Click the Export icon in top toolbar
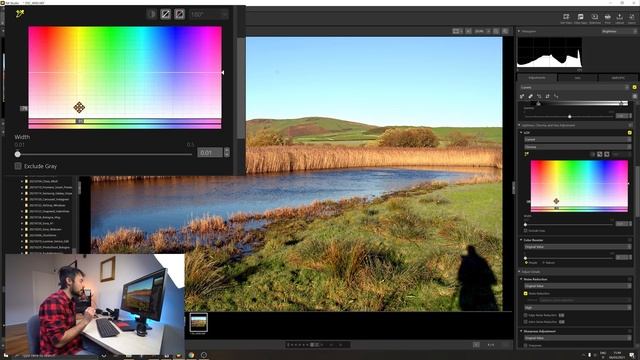Viewport: 640px width, 360px height. pos(632,18)
